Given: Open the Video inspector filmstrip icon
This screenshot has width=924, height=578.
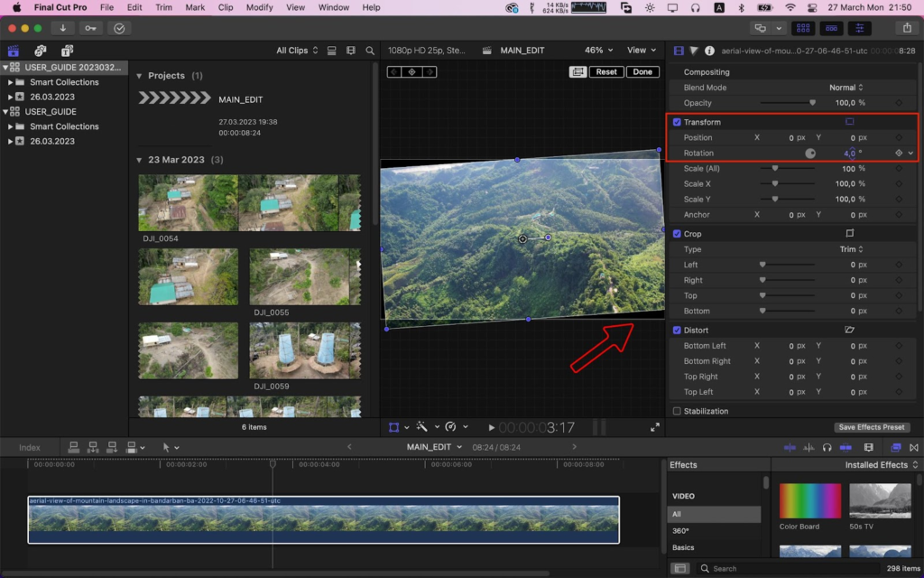Looking at the screenshot, I should pyautogui.click(x=679, y=51).
